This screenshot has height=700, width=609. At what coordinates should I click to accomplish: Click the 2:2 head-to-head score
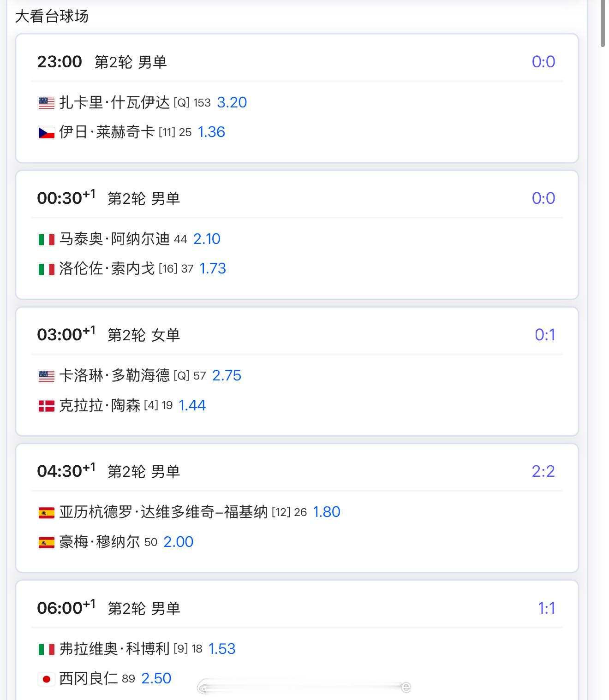[x=543, y=471]
